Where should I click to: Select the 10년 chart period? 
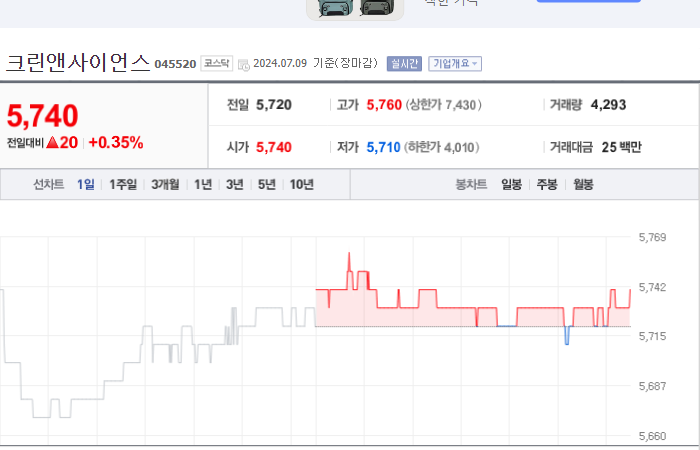click(302, 184)
